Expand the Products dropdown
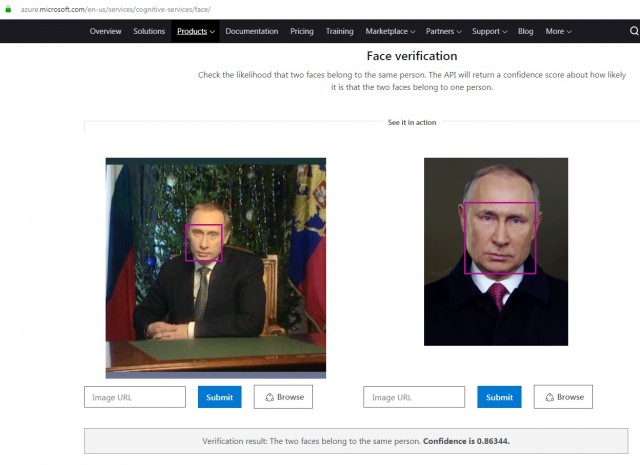 (x=196, y=31)
